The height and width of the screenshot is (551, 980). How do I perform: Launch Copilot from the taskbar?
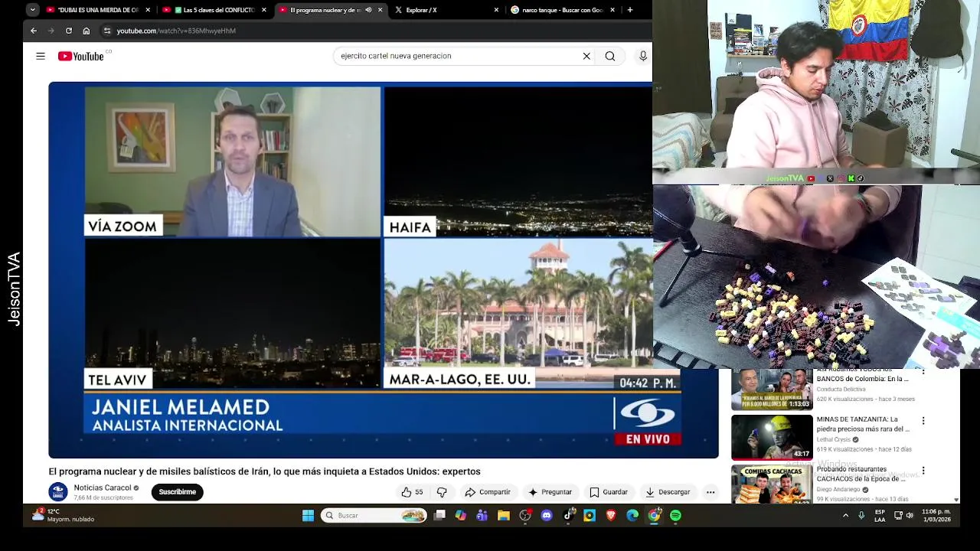click(461, 516)
